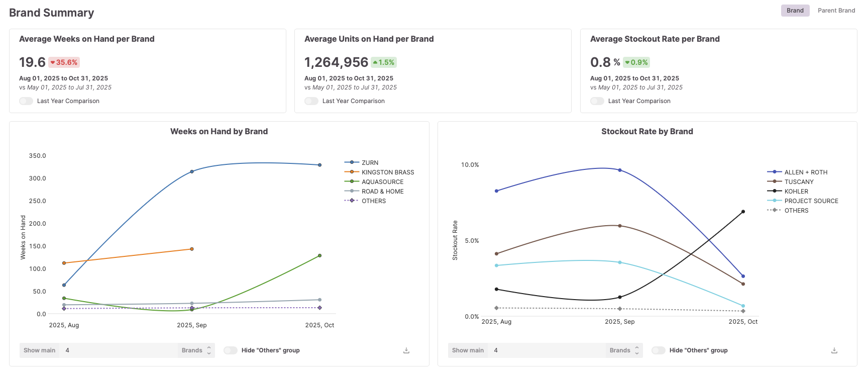Open Brands dropdown under Weeks on Hand chart
The image size is (868, 370).
pyautogui.click(x=196, y=350)
